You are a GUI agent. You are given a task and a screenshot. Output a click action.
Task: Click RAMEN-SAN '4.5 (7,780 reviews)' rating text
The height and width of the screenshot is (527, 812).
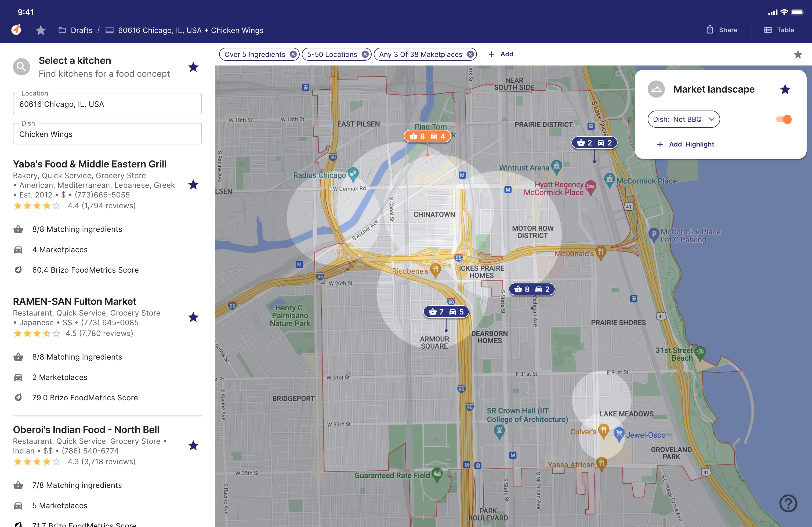click(x=99, y=333)
